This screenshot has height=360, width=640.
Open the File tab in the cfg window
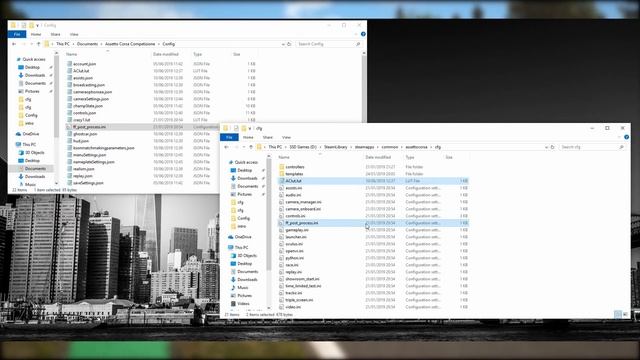[x=229, y=138]
